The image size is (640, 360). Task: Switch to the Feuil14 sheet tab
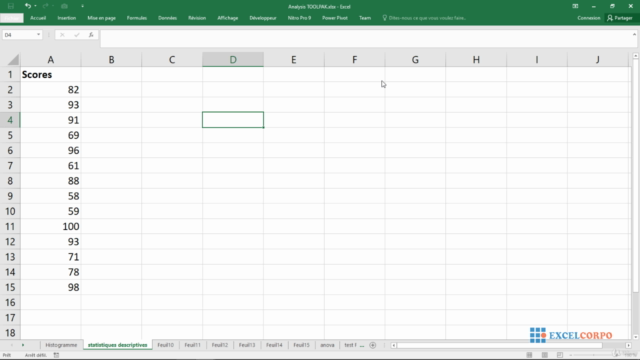(274, 345)
